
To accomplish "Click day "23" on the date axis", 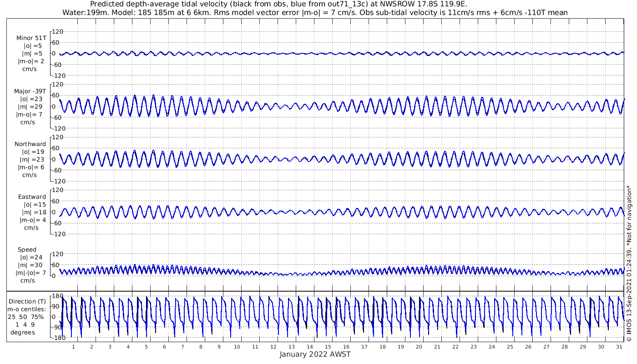I will tap(474, 347).
